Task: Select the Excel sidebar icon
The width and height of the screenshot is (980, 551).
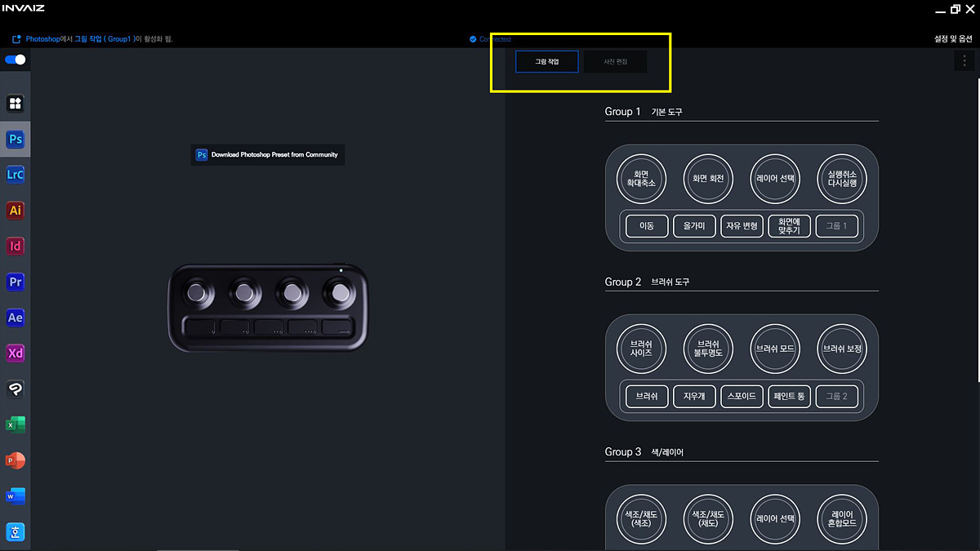Action: coord(16,424)
